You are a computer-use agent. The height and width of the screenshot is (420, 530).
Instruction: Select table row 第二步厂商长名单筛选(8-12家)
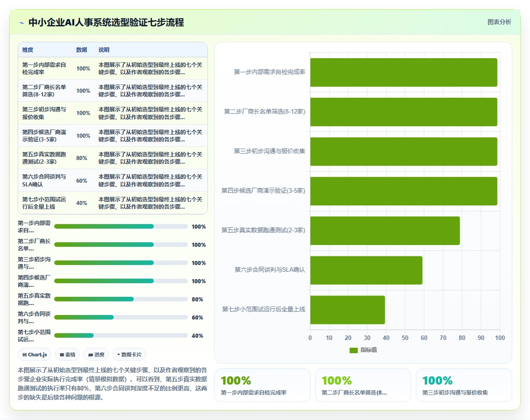pyautogui.click(x=112, y=90)
